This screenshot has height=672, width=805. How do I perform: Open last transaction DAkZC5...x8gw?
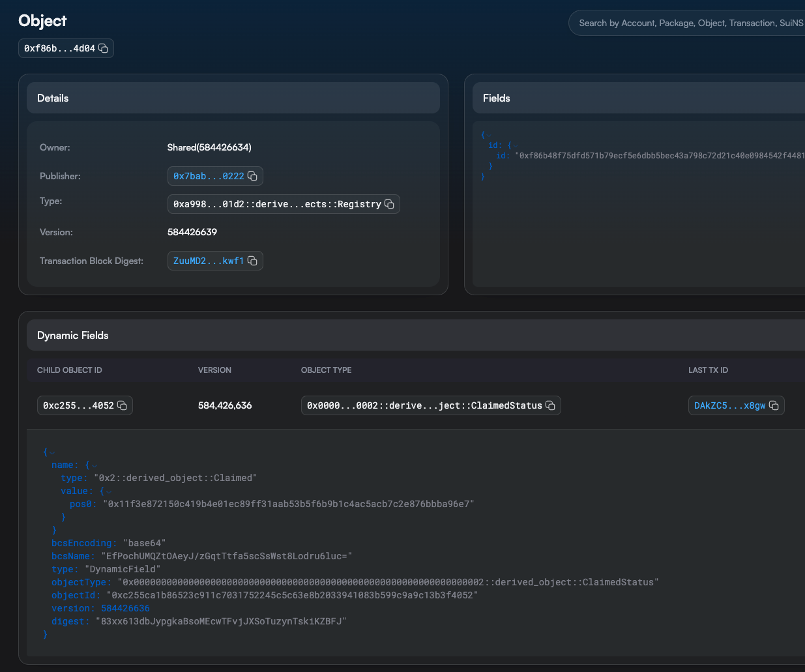(729, 405)
